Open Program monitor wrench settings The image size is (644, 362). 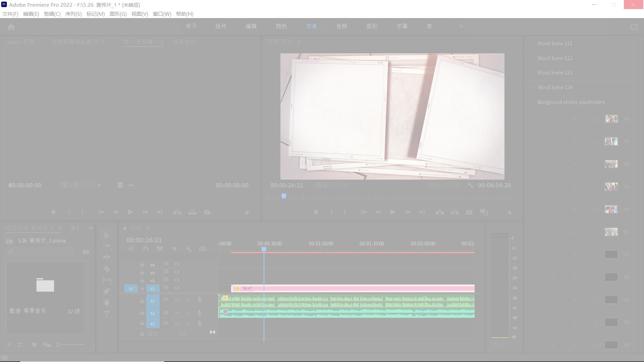click(470, 185)
